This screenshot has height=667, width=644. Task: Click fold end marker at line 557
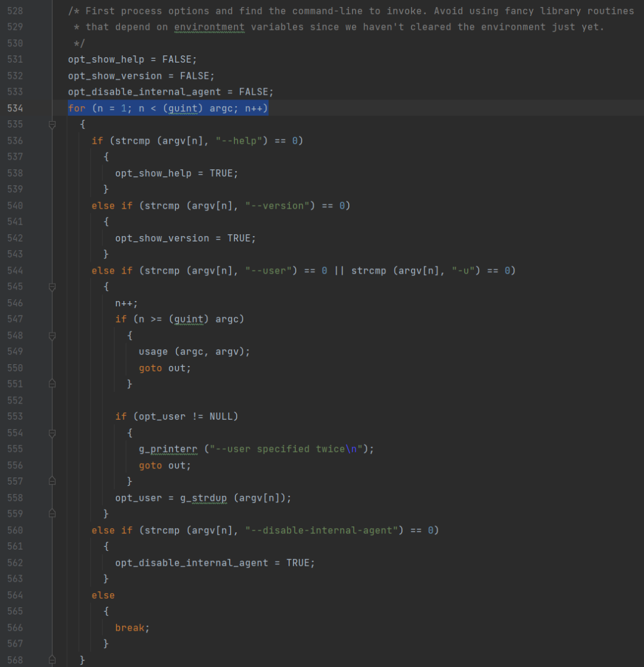(52, 481)
